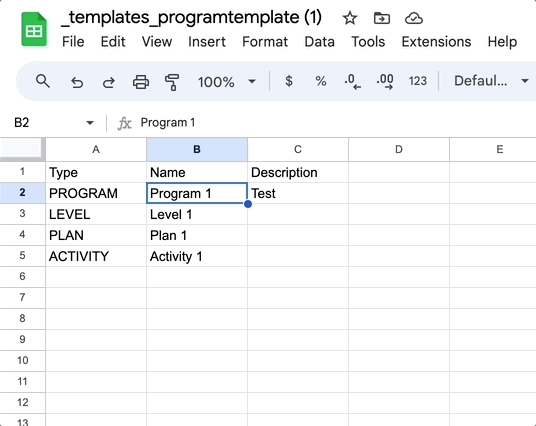
Task: Select column E header
Action: click(493, 149)
